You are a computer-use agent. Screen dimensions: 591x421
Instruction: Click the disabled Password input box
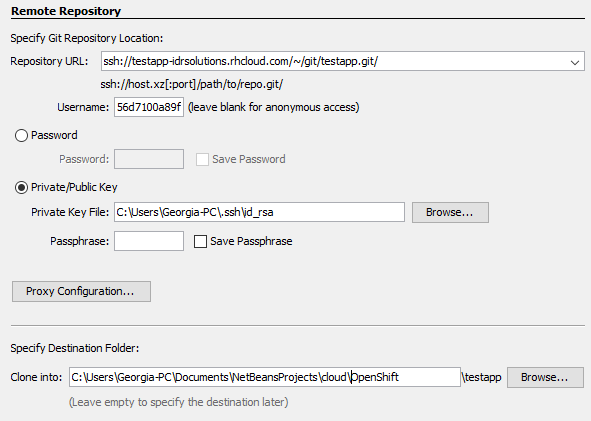click(149, 159)
